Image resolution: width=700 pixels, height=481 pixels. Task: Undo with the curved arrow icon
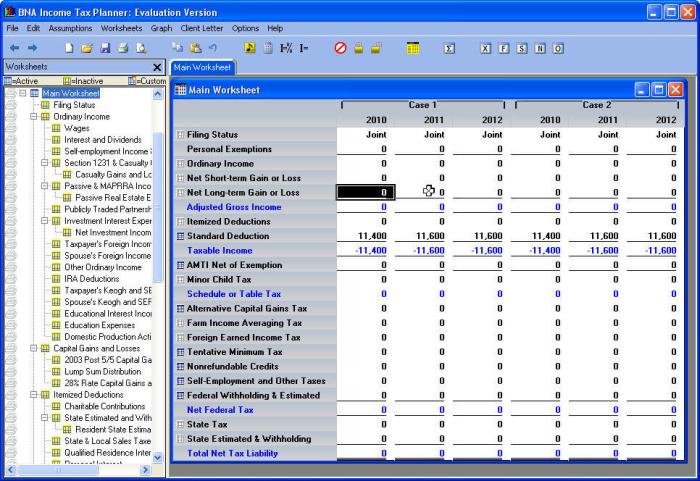[213, 48]
